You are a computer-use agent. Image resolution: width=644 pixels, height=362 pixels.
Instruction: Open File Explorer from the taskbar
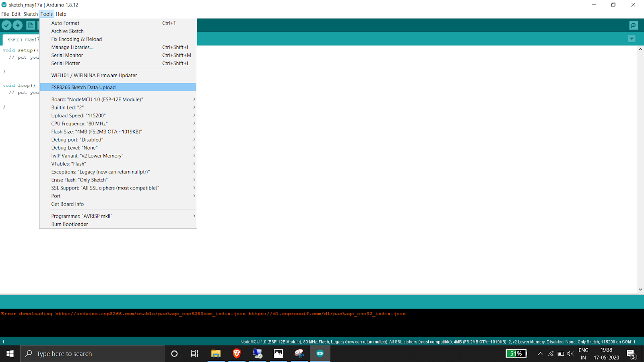[x=216, y=354]
